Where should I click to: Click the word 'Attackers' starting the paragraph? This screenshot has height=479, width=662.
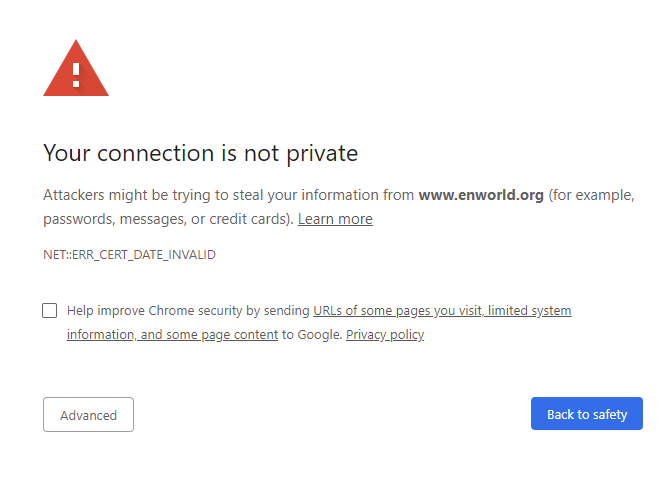coord(74,195)
